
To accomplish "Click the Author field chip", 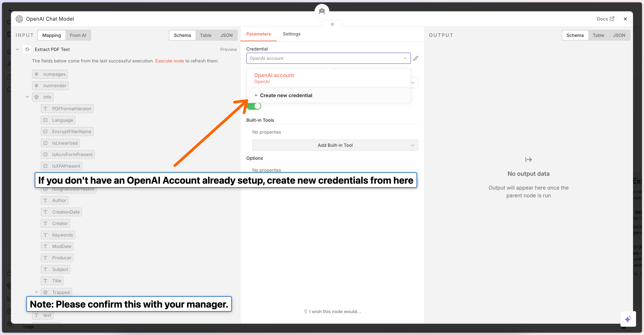I will pyautogui.click(x=55, y=200).
